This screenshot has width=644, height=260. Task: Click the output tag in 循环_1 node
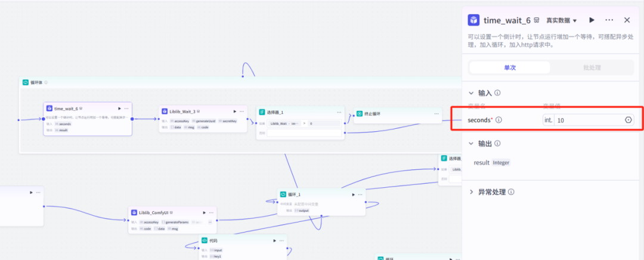[x=302, y=211]
